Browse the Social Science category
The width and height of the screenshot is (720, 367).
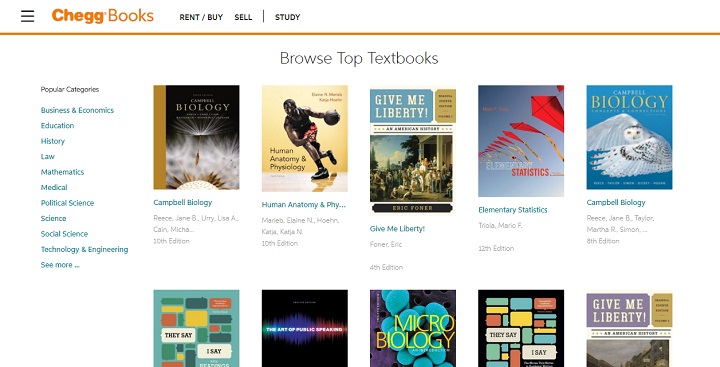coord(64,234)
